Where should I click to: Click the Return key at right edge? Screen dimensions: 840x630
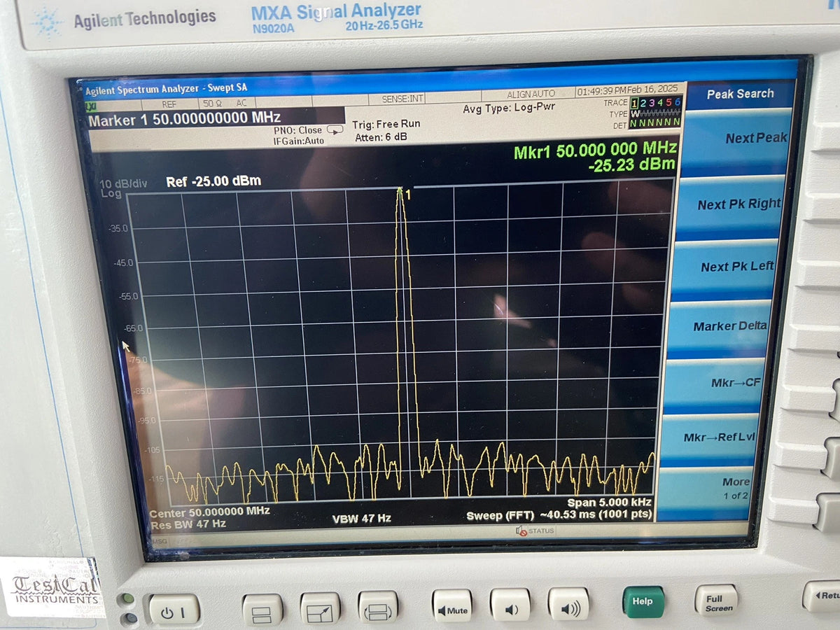(x=822, y=596)
